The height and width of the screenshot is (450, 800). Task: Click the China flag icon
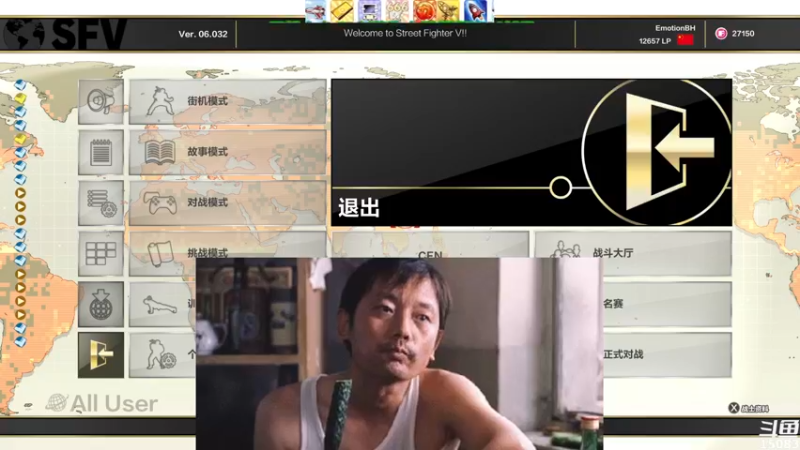pyautogui.click(x=685, y=40)
